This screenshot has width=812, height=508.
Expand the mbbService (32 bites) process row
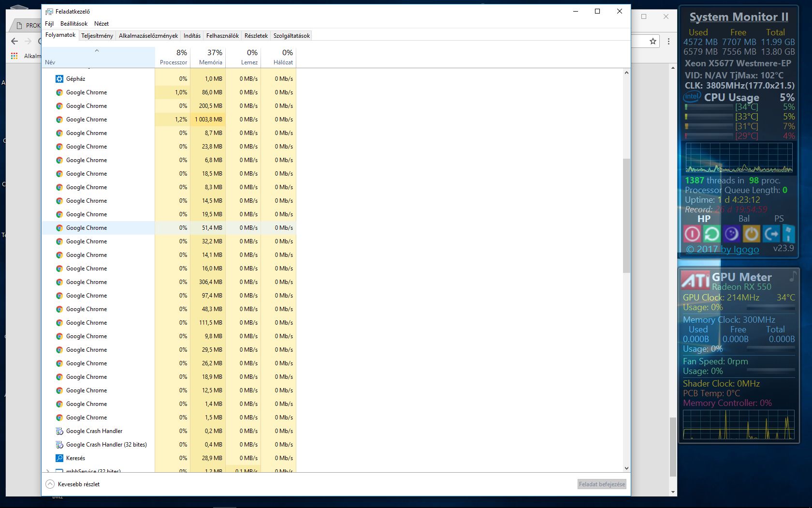(47, 470)
